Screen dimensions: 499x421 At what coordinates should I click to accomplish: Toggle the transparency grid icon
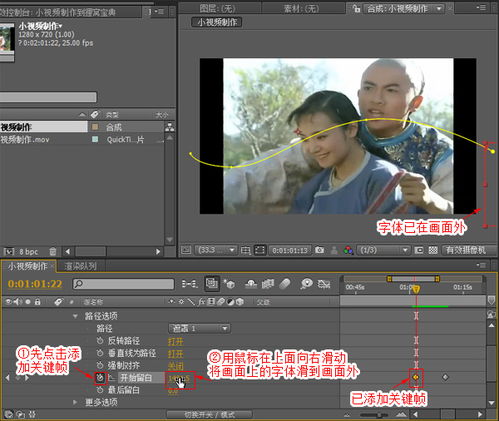(x=433, y=250)
